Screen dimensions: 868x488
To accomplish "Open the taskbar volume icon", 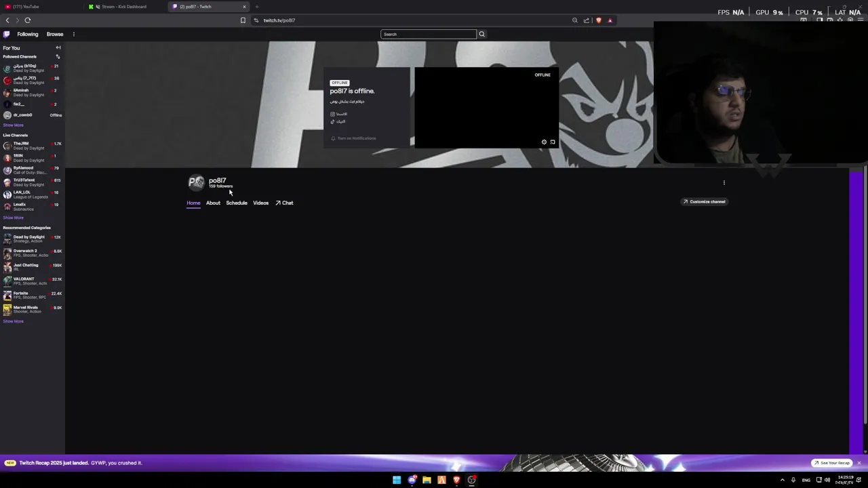I will tap(827, 480).
